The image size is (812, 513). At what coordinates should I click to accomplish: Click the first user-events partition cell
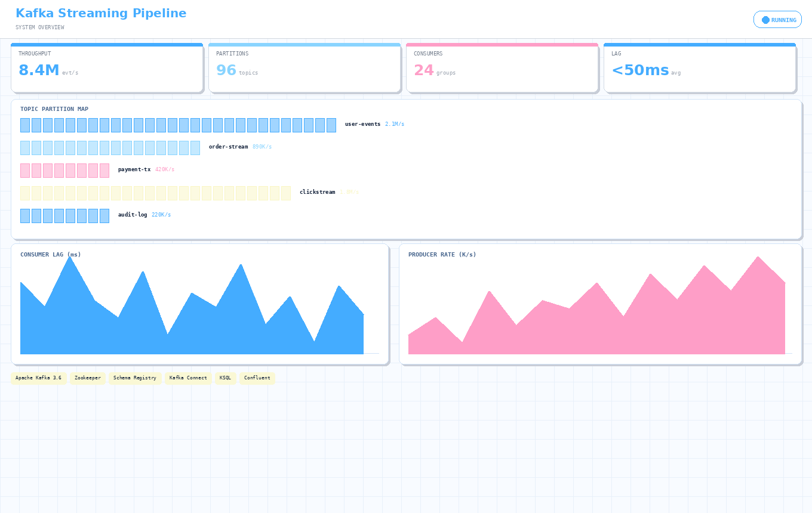pos(24,125)
